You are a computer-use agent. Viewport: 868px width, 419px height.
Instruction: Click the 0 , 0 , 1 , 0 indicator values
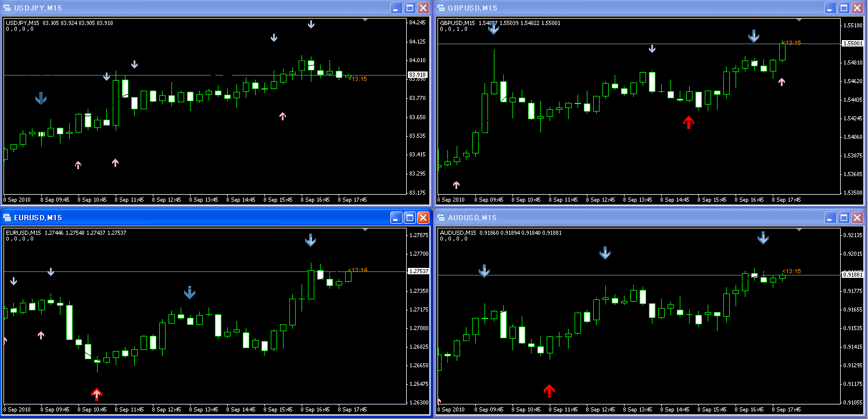455,28
